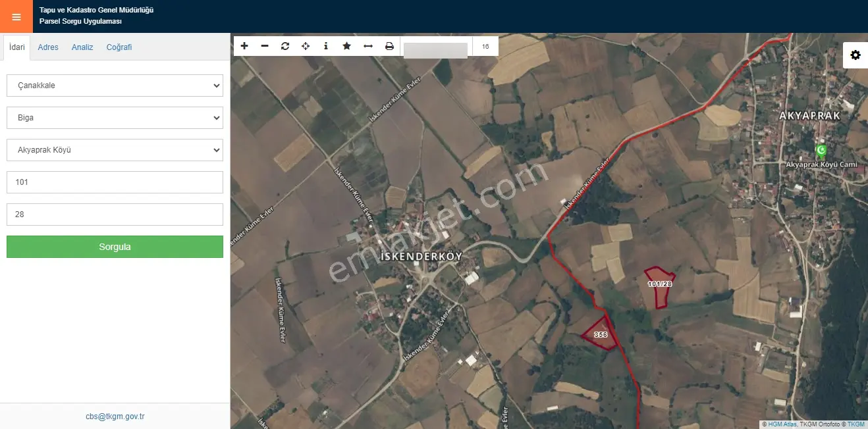Viewport: 868px width, 429px height.
Task: Select parcel 356 on the map
Action: [600, 333]
